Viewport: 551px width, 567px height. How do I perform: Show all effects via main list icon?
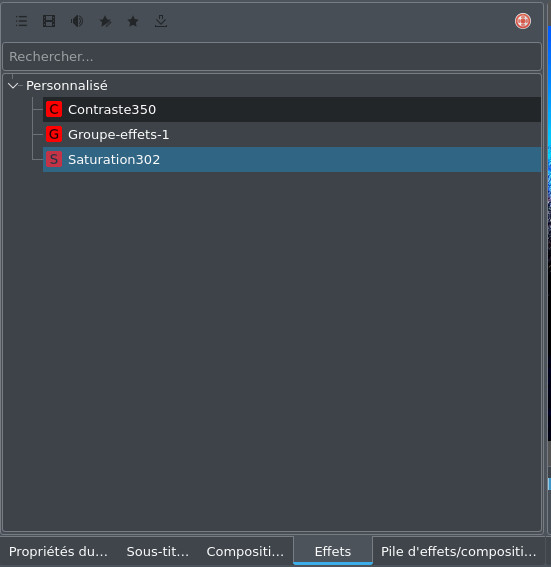click(x=21, y=21)
